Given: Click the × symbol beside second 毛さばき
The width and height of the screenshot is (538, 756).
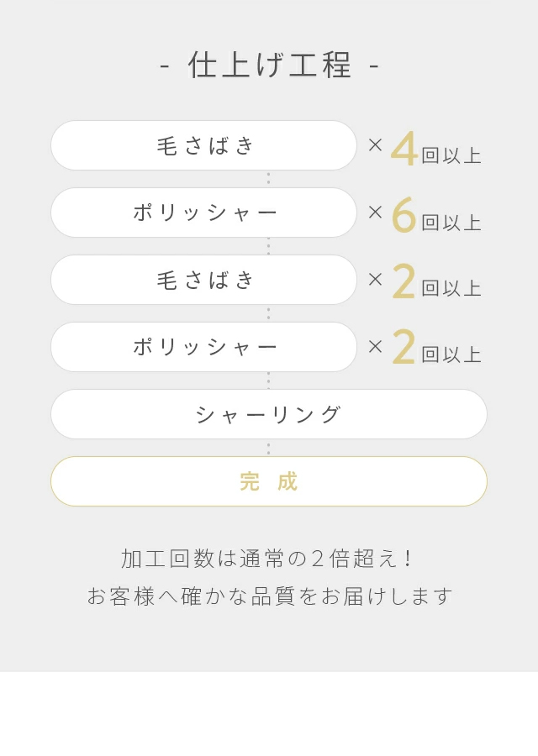Looking at the screenshot, I should [x=375, y=280].
